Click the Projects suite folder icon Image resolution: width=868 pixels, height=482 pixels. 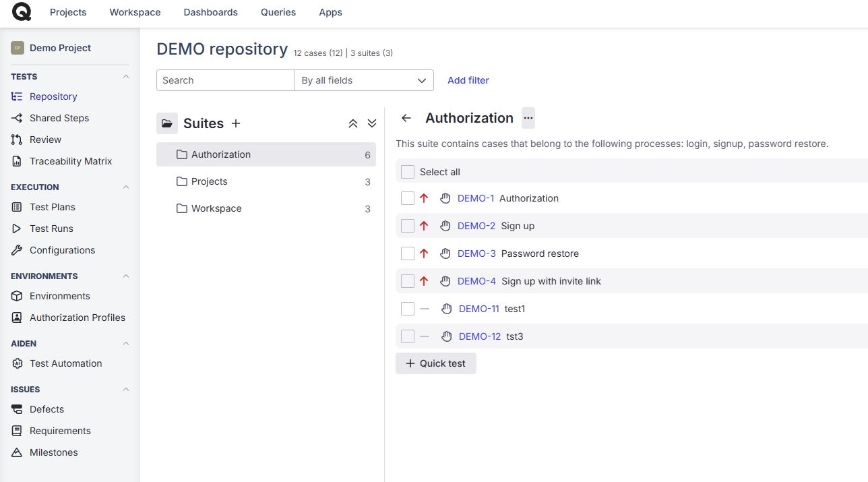[x=181, y=181]
